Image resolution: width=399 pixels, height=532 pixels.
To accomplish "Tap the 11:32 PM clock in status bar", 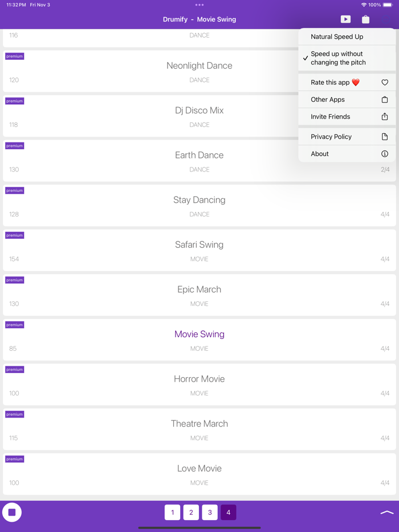I will (x=17, y=5).
